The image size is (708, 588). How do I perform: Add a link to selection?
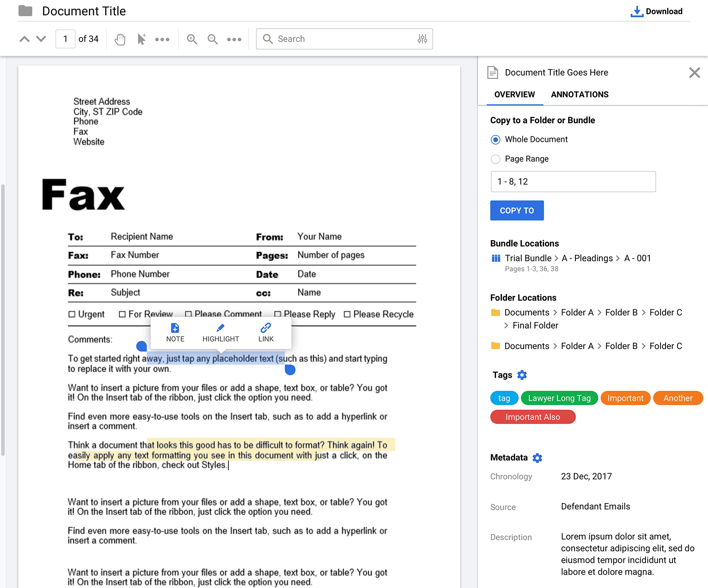click(266, 333)
